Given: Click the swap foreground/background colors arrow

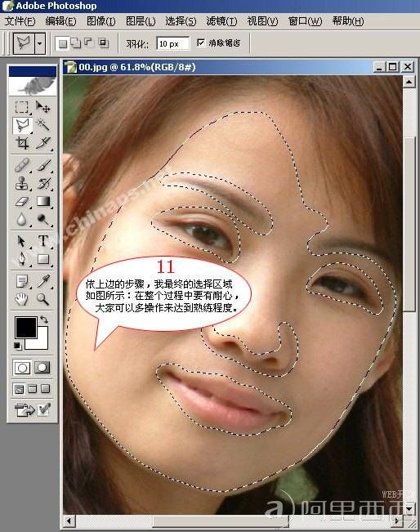Looking at the screenshot, I should coord(44,320).
